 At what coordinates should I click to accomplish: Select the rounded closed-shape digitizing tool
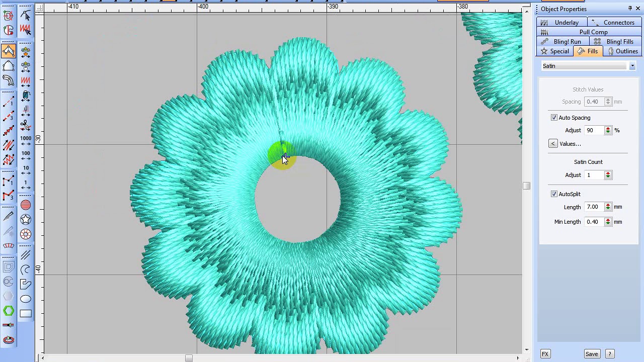click(x=9, y=66)
